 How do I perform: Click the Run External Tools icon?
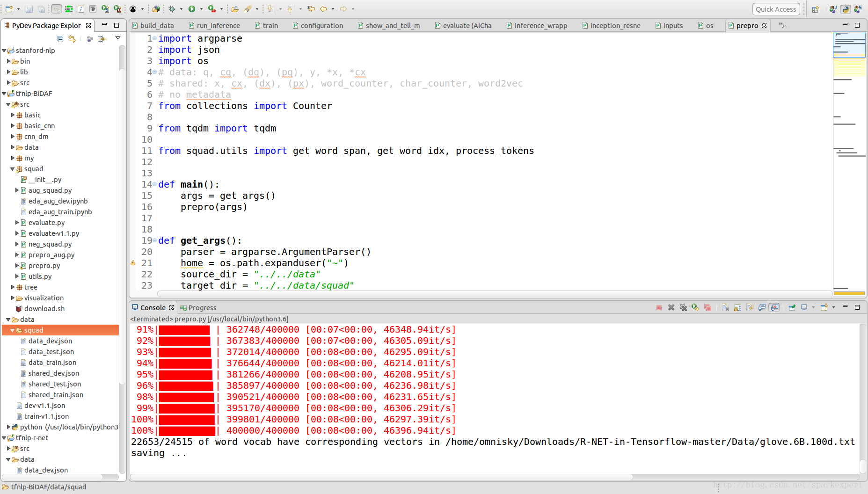click(212, 9)
